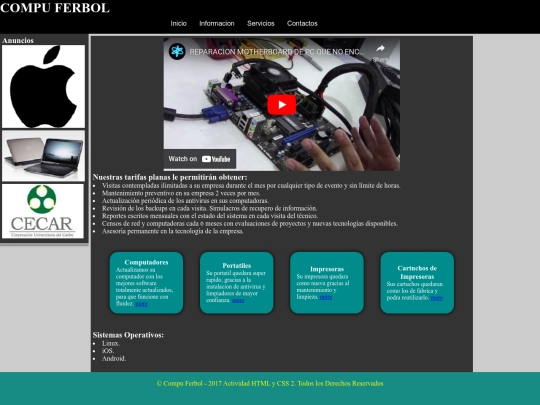Open the Contactos menu item
The width and height of the screenshot is (540, 405).
[x=302, y=23]
